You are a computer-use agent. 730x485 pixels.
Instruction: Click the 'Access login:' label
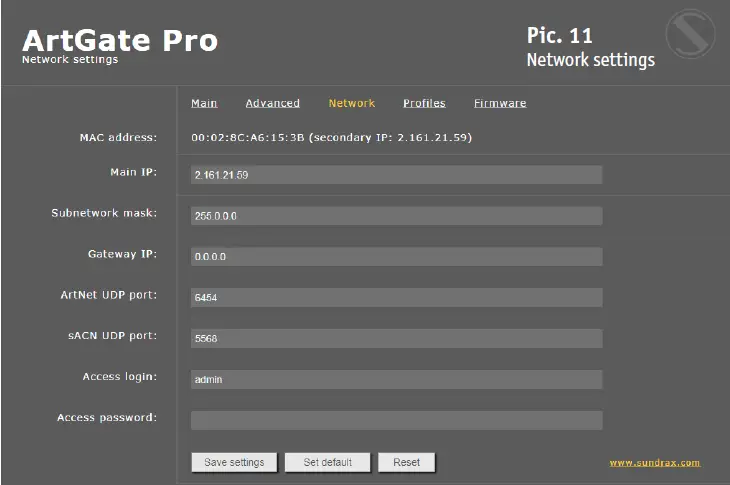tap(120, 377)
